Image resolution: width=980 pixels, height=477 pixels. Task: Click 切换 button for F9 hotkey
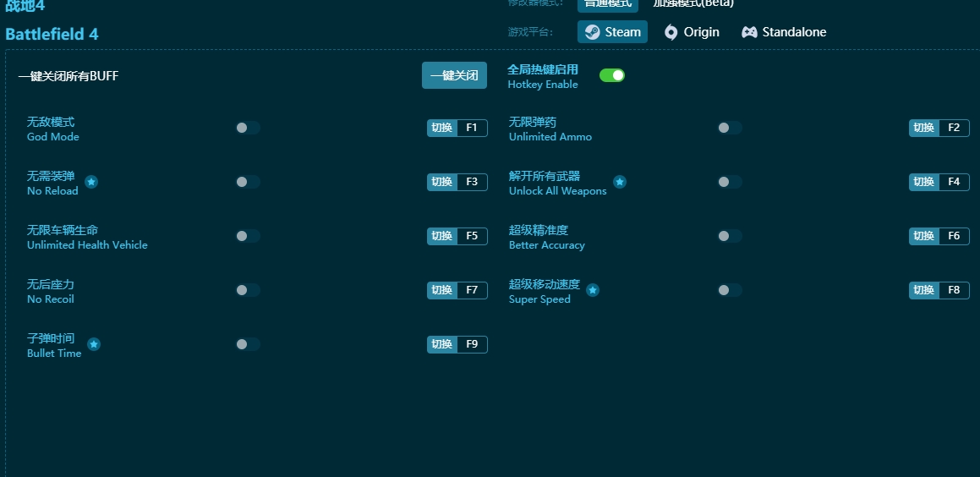point(442,344)
